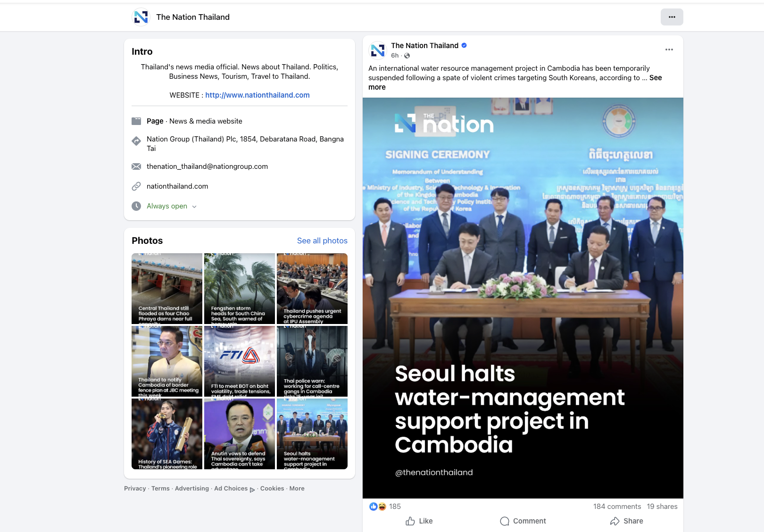The height and width of the screenshot is (532, 764).
Task: Click The Nation Thailand logo in header
Action: click(x=141, y=17)
